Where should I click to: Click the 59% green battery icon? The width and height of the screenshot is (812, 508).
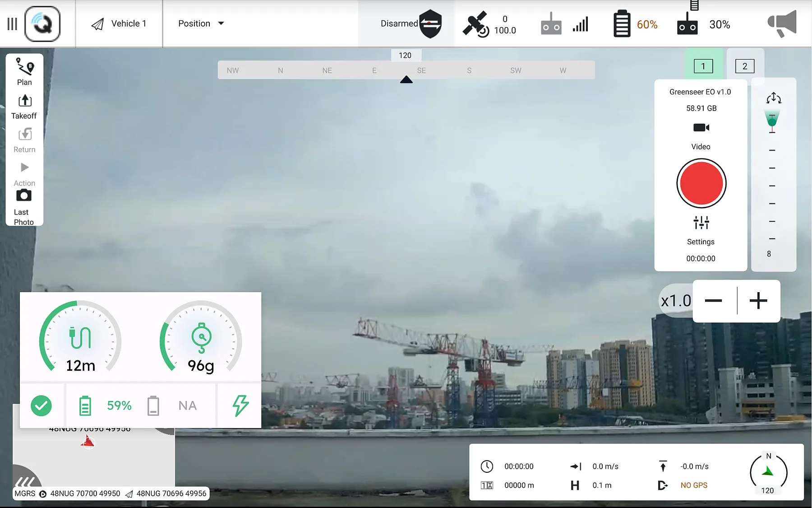click(85, 405)
